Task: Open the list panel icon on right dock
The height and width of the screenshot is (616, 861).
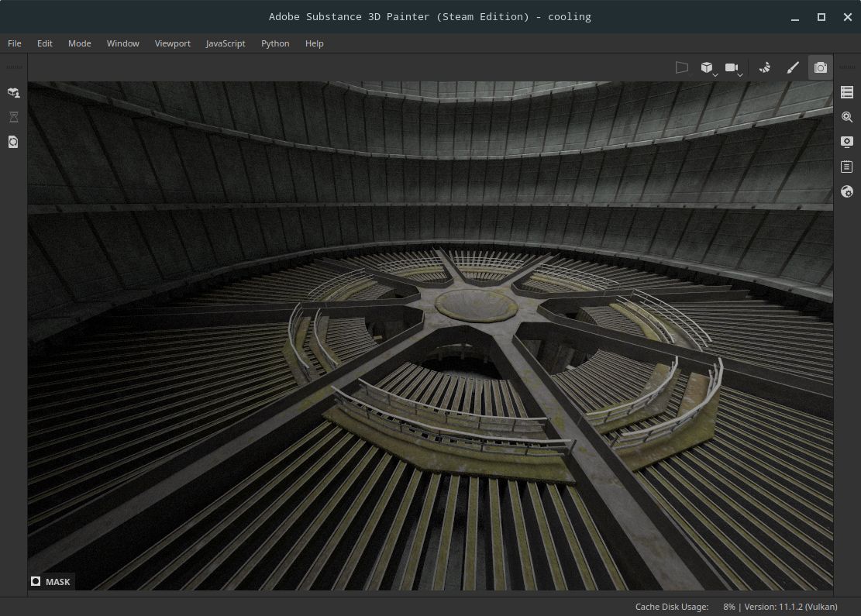Action: (x=847, y=92)
